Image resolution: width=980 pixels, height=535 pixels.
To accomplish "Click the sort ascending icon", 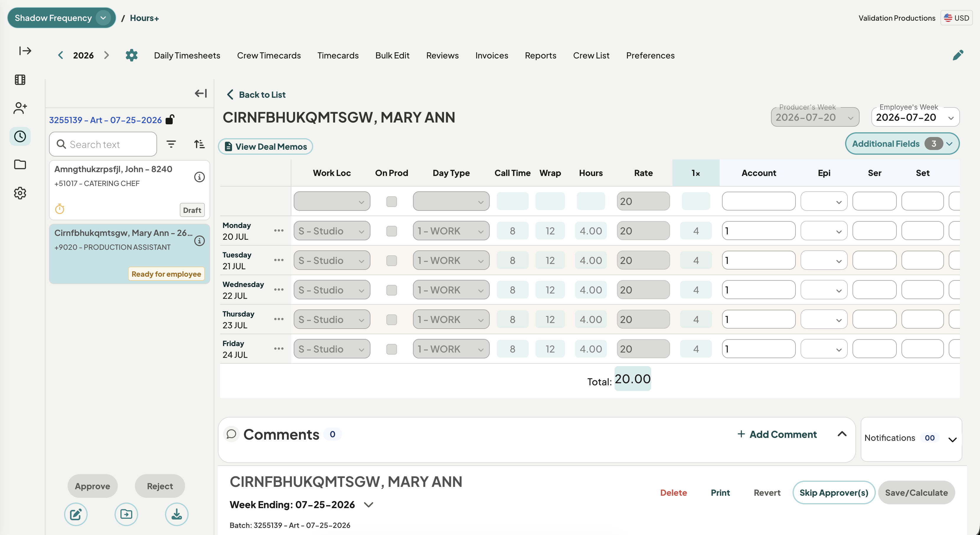I will [199, 144].
